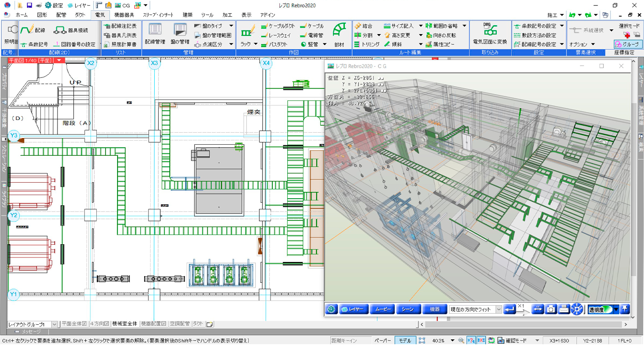Click the 電気図面に変換 DWG convert icon
The image size is (644, 346).
[490, 34]
